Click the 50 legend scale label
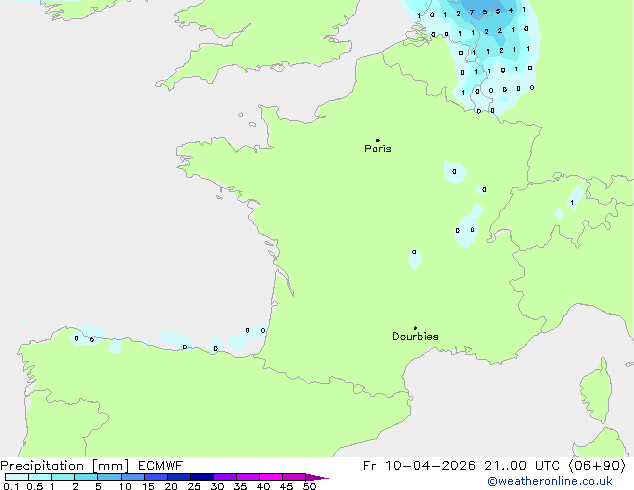The image size is (634, 490). pyautogui.click(x=310, y=486)
